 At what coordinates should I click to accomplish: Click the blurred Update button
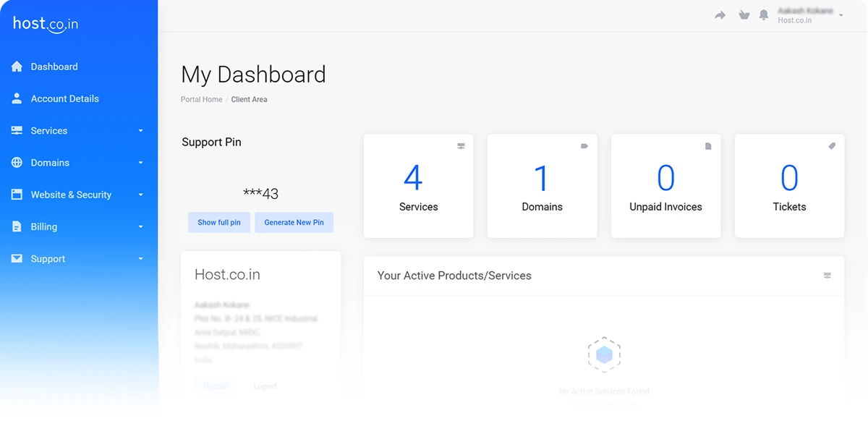(216, 386)
